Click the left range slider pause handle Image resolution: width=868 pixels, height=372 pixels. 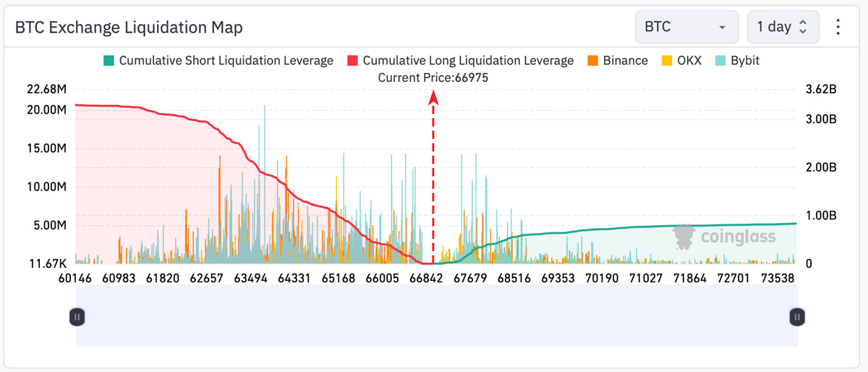tap(77, 316)
